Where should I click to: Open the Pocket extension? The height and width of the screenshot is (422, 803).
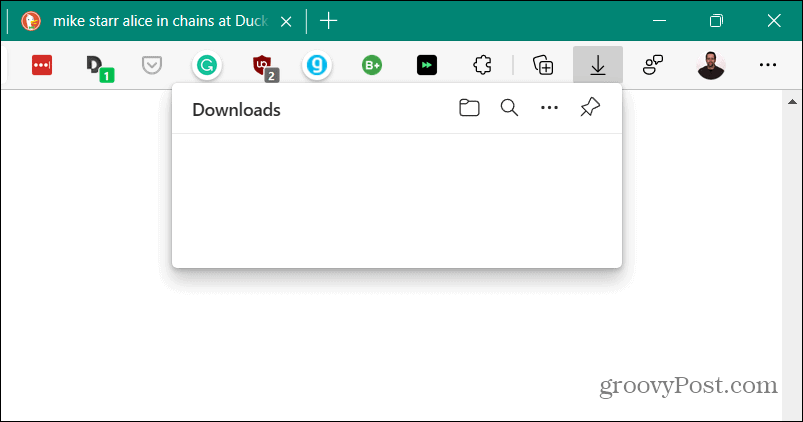151,65
